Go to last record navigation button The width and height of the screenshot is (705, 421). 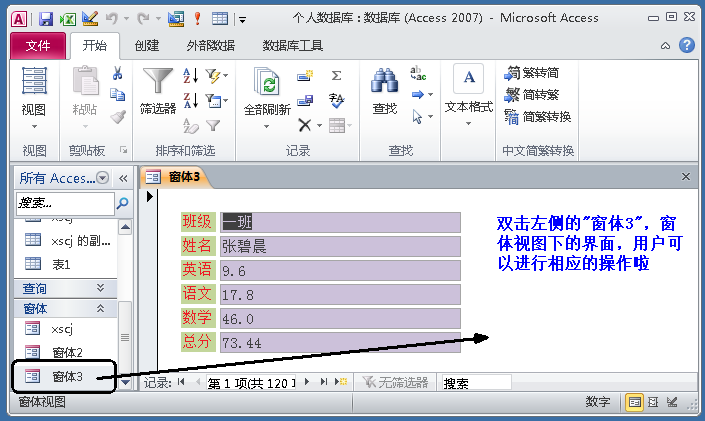[x=323, y=382]
